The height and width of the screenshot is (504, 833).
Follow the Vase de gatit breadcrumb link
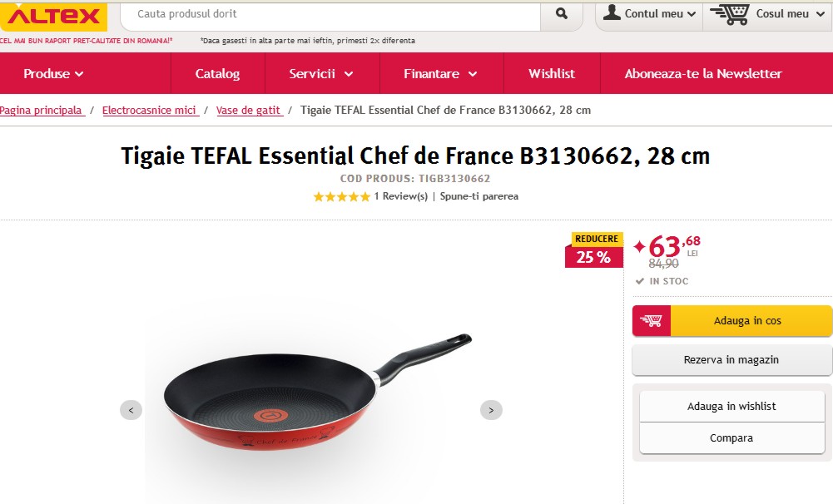[x=248, y=111]
